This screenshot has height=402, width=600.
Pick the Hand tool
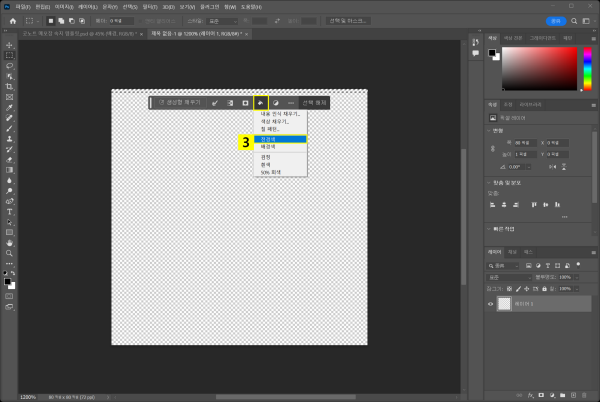click(10, 241)
